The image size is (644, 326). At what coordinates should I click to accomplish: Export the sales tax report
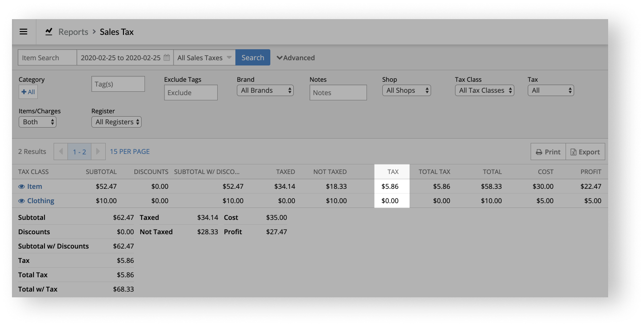585,152
